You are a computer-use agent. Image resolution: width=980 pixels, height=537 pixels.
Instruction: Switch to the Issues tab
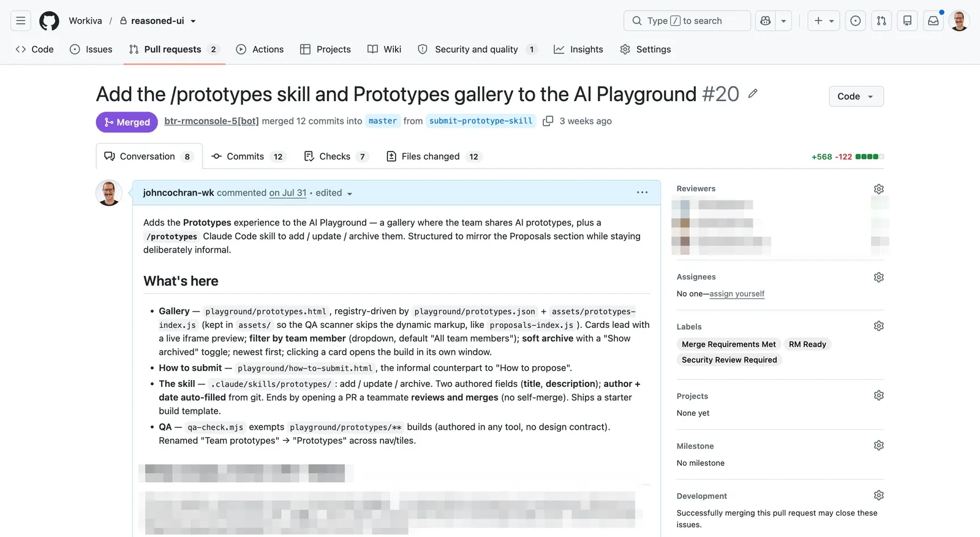click(91, 49)
